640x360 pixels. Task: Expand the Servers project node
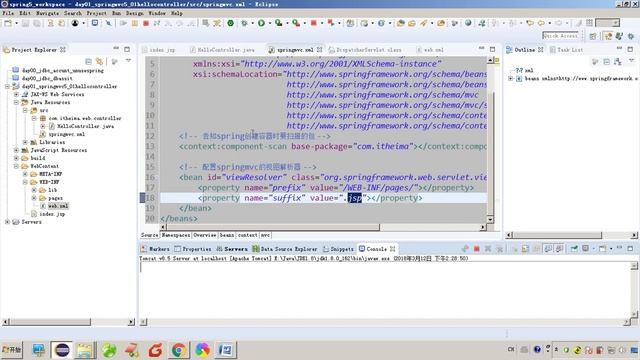pyautogui.click(x=7, y=222)
